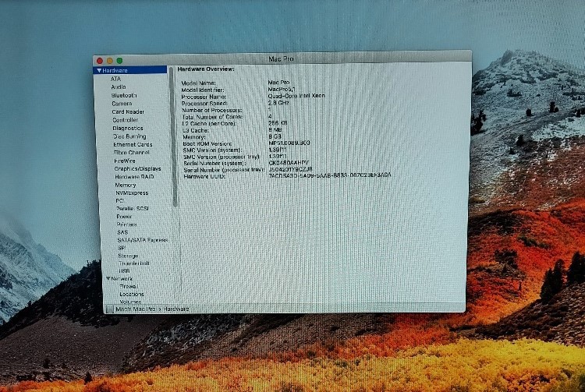Open Firewall under Network
Image resolution: width=585 pixels, height=392 pixels.
tap(129, 286)
